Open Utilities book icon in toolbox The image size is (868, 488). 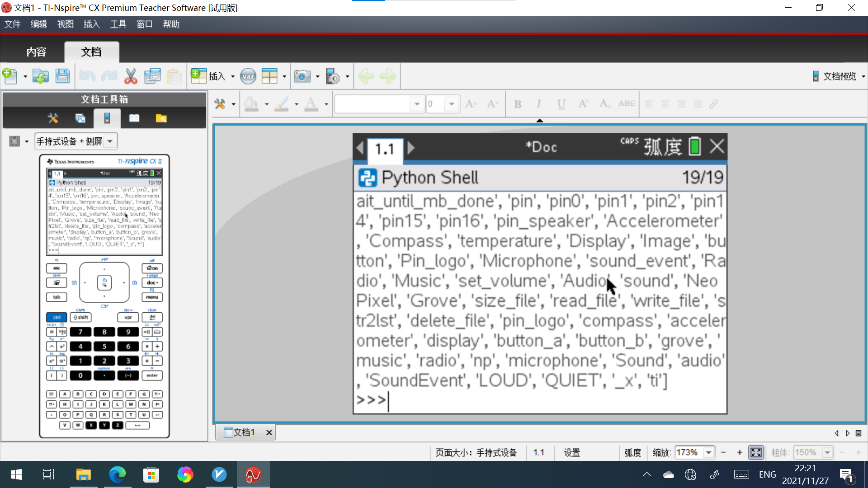(134, 118)
